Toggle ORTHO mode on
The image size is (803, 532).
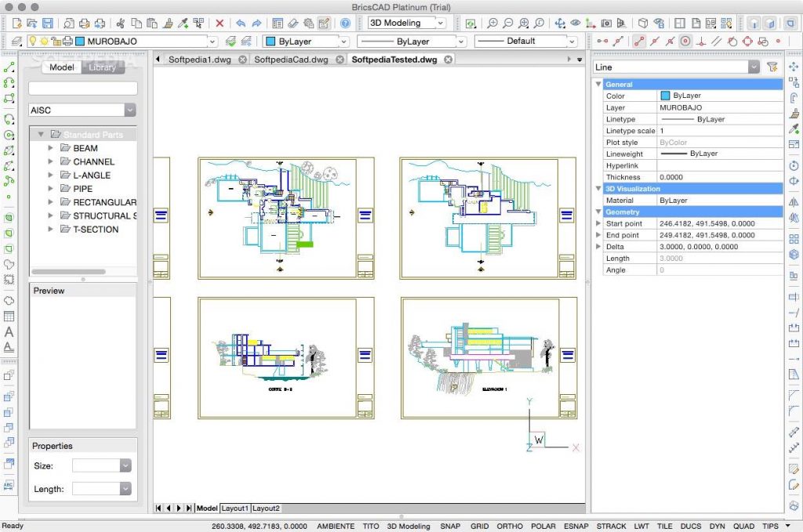(509, 526)
